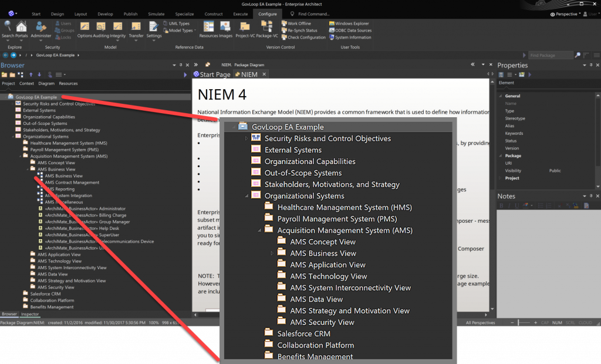Open ODBC Data Sources

point(350,30)
